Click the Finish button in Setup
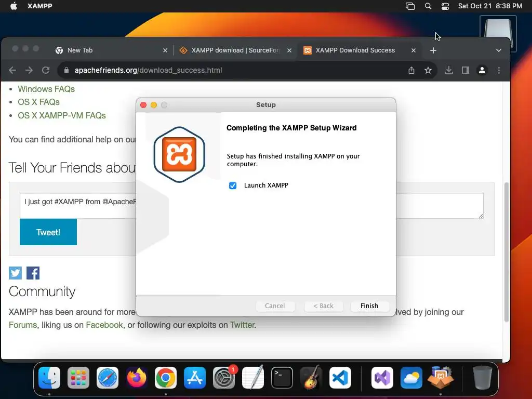This screenshot has width=532, height=399. 369,305
